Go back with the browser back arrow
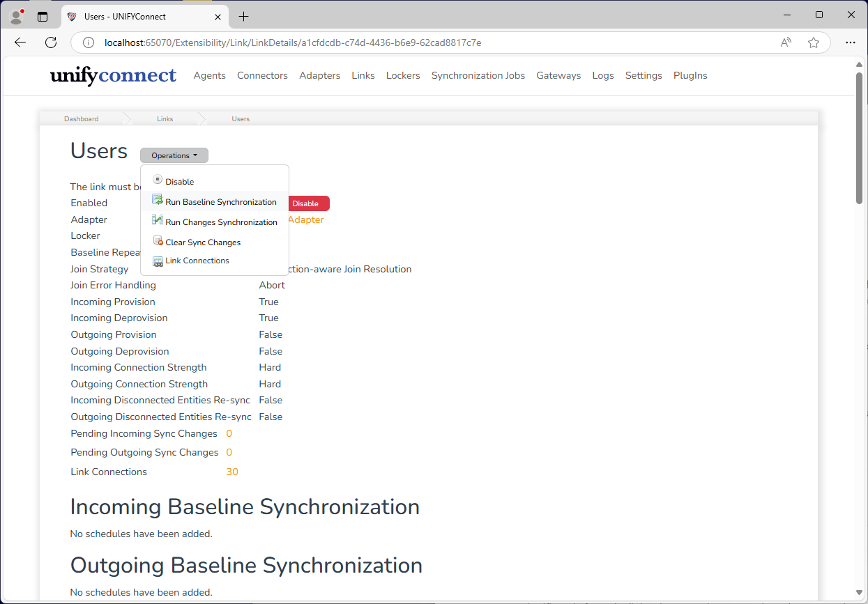868x604 pixels. coord(20,42)
